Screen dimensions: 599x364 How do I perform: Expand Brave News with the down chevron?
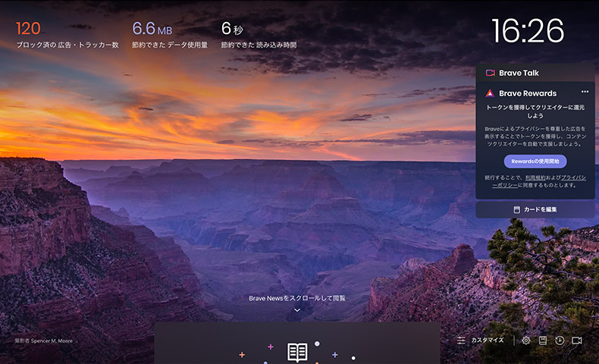click(x=297, y=309)
